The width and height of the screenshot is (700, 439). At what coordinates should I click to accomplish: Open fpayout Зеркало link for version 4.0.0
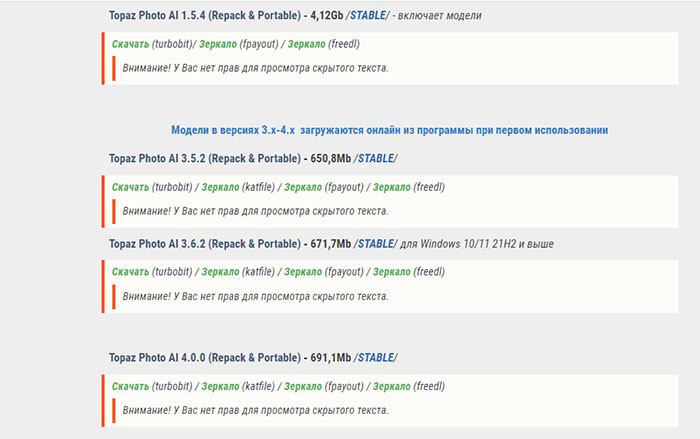[303, 386]
